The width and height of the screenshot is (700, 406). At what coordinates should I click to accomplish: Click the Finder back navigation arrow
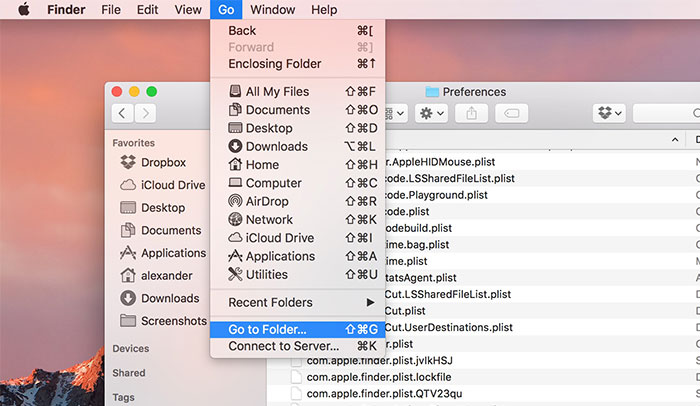click(122, 113)
